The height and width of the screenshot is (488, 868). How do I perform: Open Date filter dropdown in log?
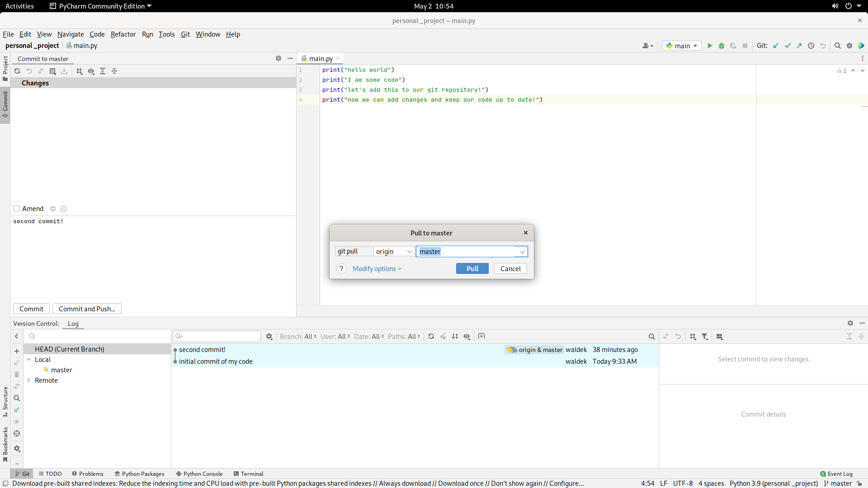point(369,336)
